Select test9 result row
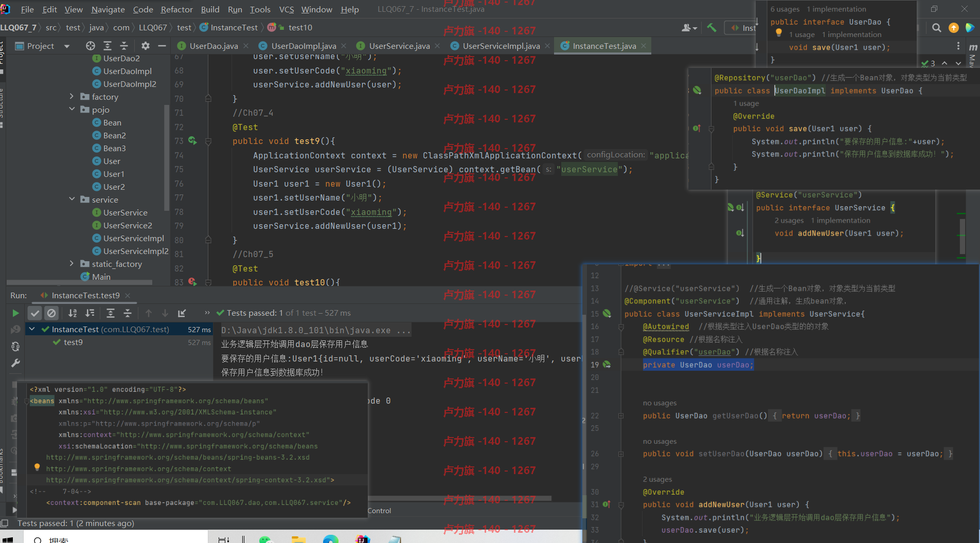The image size is (980, 543). coord(119,342)
